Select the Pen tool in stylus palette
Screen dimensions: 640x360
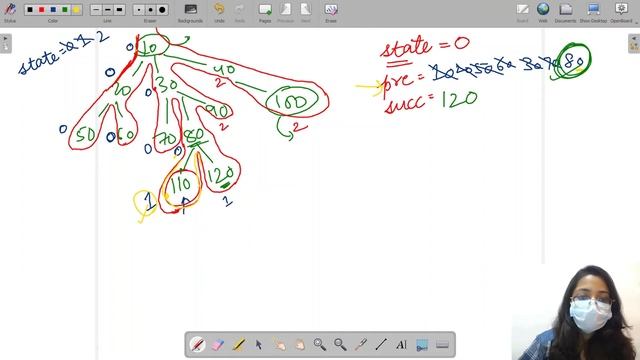click(198, 345)
